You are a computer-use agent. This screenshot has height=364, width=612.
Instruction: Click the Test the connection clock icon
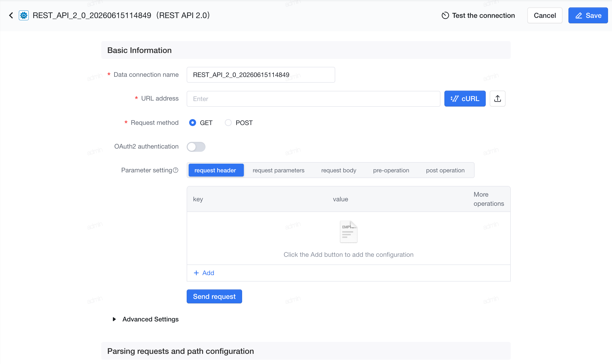click(x=445, y=15)
